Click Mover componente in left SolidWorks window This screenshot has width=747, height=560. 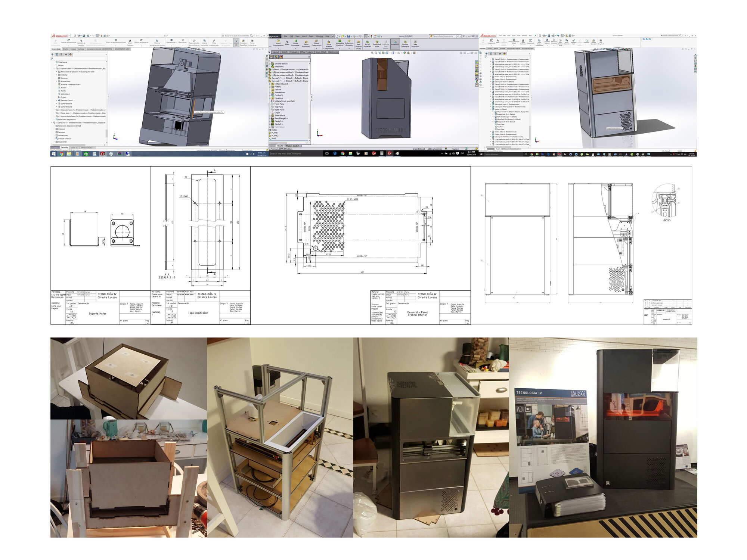[x=141, y=41]
